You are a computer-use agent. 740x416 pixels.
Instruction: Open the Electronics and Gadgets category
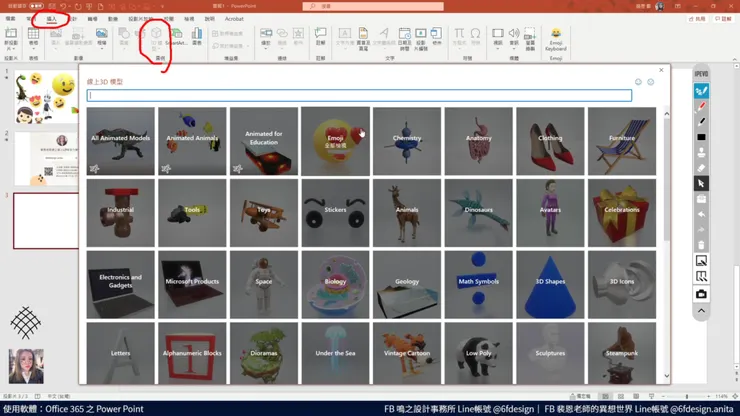pyautogui.click(x=120, y=285)
